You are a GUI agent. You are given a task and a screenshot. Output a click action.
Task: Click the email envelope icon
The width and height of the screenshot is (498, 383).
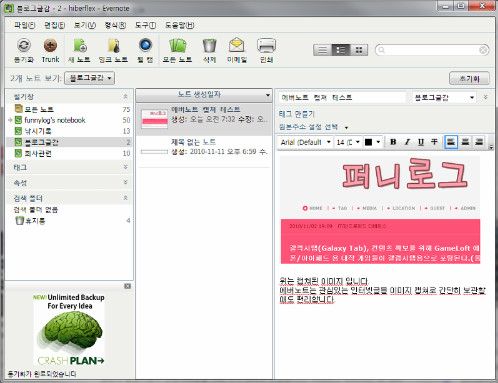[x=237, y=45]
